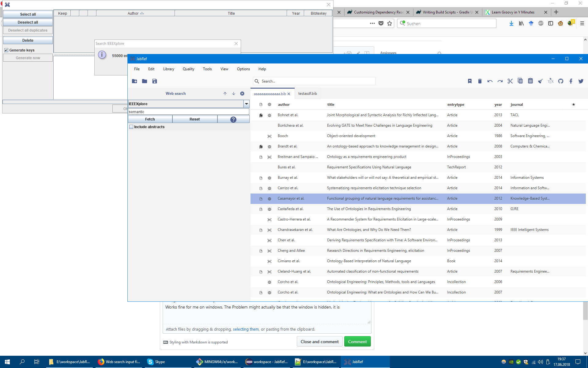Image resolution: width=588 pixels, height=368 pixels.
Task: Open the GitHub icon in JabRef toolbar
Action: 561,81
